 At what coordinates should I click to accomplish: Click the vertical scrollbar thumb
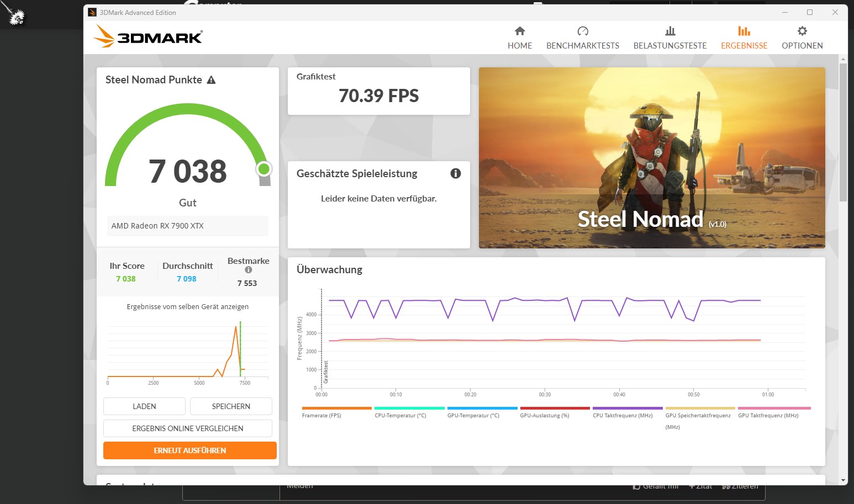pos(843,132)
